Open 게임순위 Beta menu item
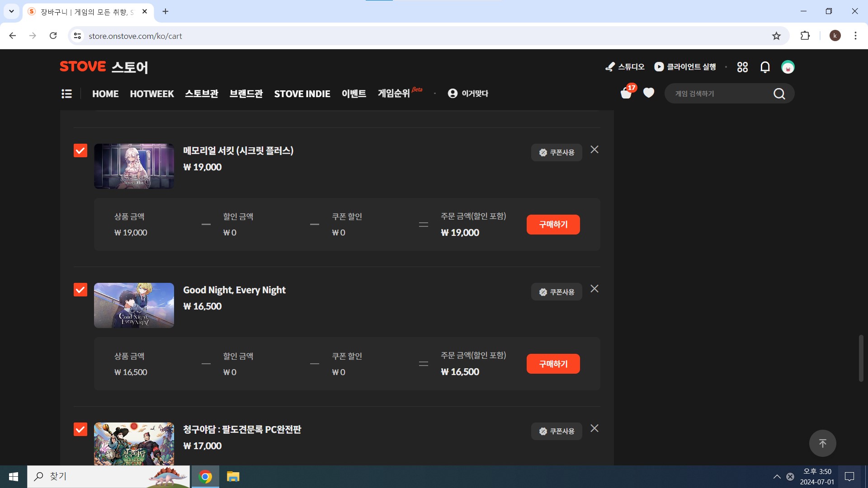The height and width of the screenshot is (488, 868). tap(400, 93)
